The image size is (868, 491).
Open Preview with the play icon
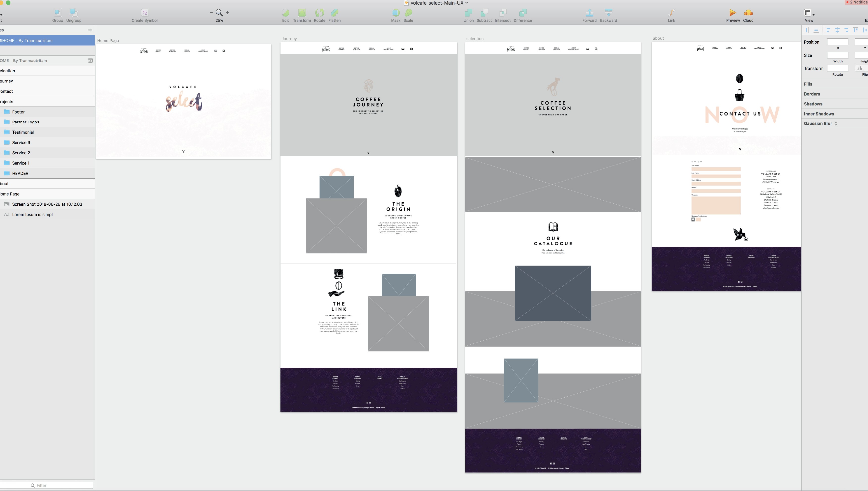pyautogui.click(x=733, y=13)
